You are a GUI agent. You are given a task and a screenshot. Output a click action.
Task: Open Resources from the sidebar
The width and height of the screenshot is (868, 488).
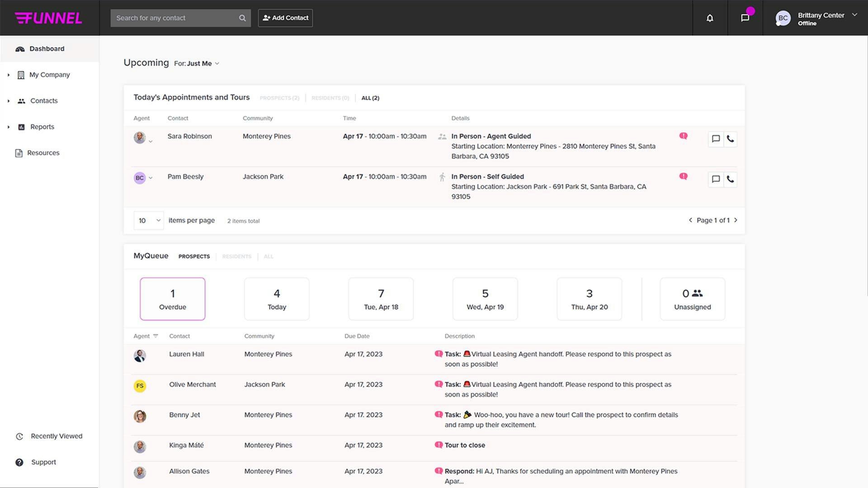(x=43, y=153)
